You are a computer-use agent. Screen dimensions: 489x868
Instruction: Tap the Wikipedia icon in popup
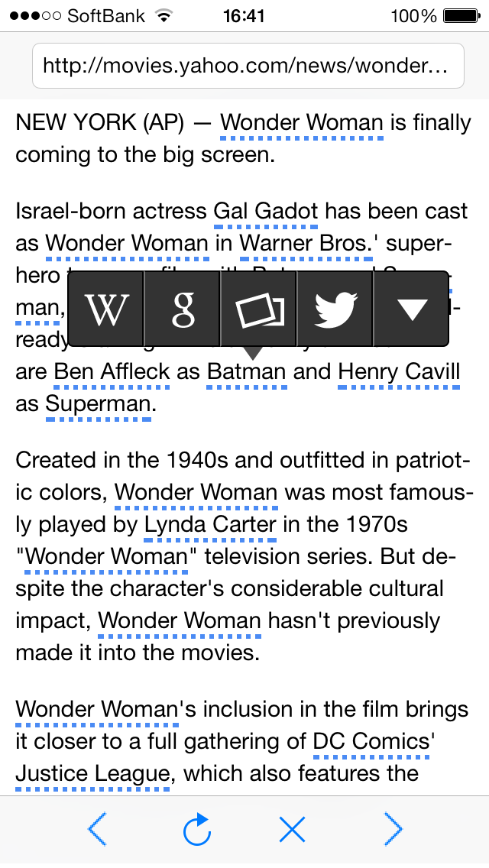(106, 309)
